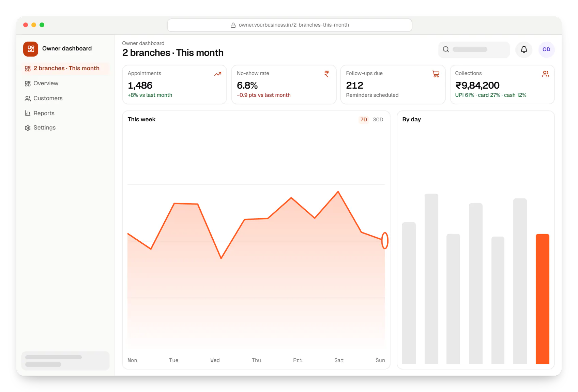Switch chart to 30D range

click(x=378, y=120)
